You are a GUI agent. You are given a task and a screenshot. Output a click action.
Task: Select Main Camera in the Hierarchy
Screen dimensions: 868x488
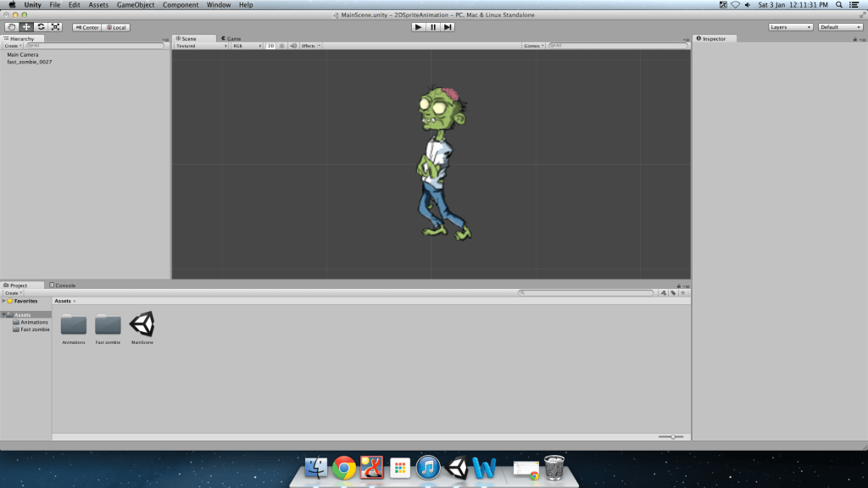point(23,55)
